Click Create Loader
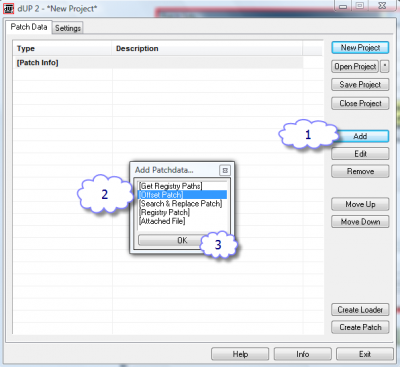This screenshot has width=400, height=367. (x=360, y=310)
